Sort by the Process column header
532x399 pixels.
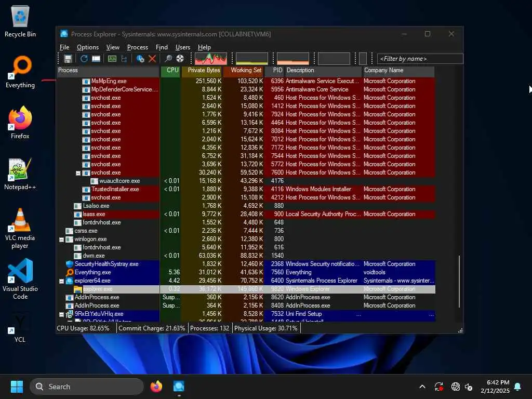point(108,70)
